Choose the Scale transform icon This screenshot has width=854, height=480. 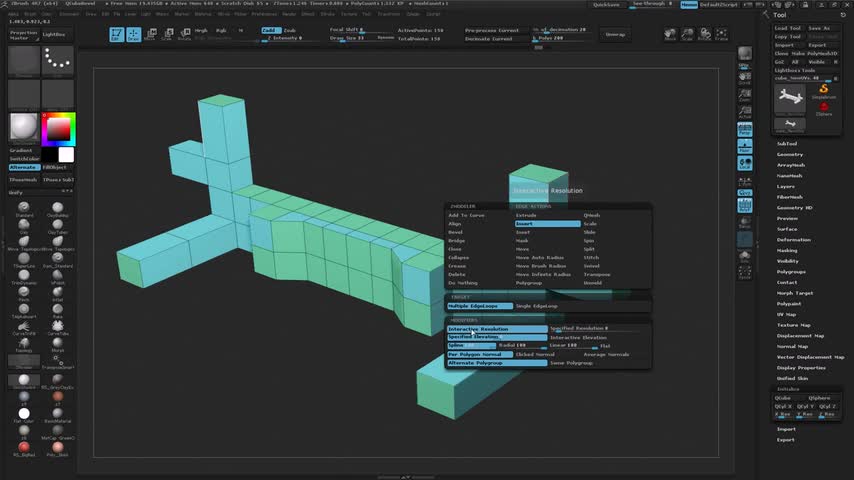tap(168, 34)
